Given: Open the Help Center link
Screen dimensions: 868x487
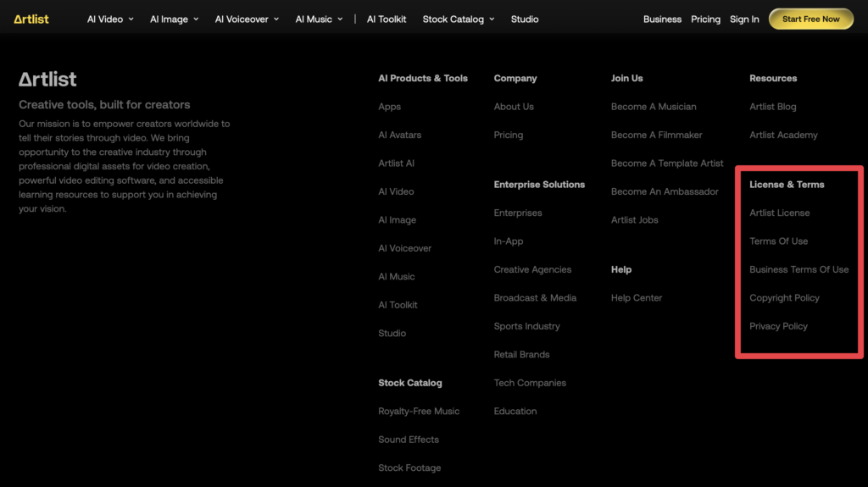Looking at the screenshot, I should (x=636, y=297).
